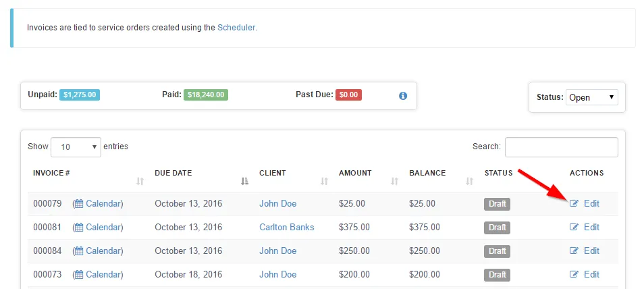Click the Edit link for invoice 000073
The height and width of the screenshot is (289, 644).
tap(591, 275)
